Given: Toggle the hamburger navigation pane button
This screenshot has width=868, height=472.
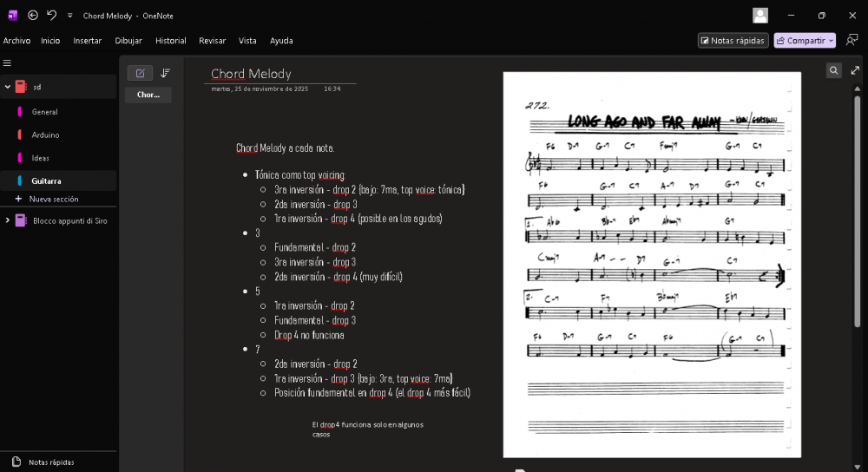Looking at the screenshot, I should 7,62.
